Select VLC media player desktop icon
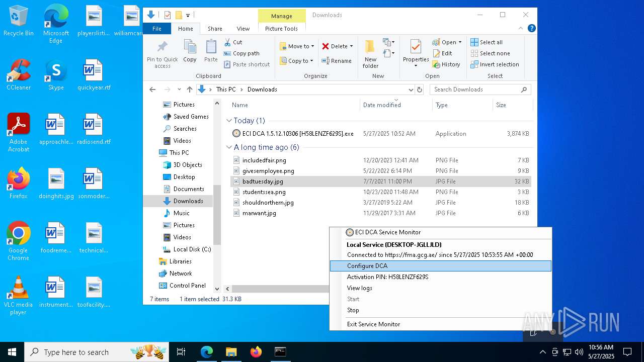This screenshot has width=644, height=362. click(x=19, y=296)
